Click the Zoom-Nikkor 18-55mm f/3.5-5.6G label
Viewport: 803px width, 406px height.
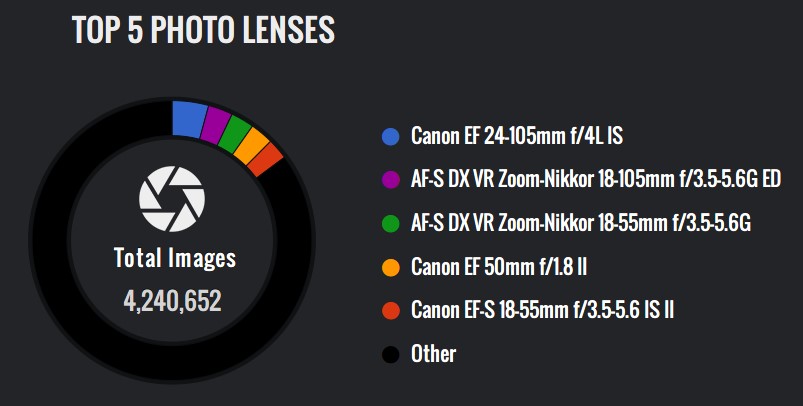pos(581,223)
